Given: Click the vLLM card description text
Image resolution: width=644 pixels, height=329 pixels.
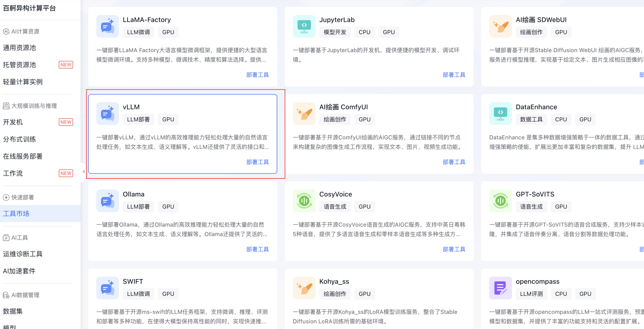Looking at the screenshot, I should pos(183,142).
